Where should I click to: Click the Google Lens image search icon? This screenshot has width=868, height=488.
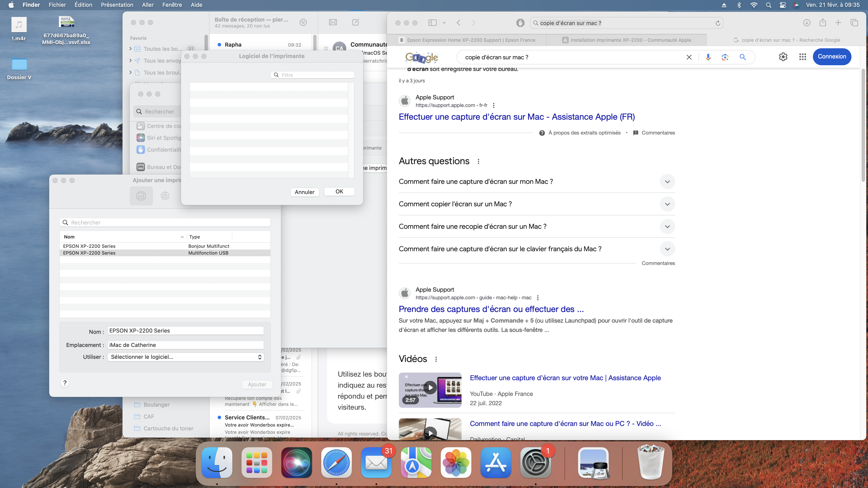click(x=725, y=57)
